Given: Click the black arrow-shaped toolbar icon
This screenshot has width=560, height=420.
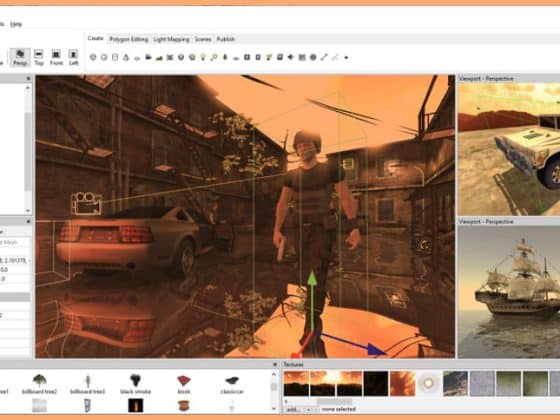Looking at the screenshot, I should click(291, 57).
